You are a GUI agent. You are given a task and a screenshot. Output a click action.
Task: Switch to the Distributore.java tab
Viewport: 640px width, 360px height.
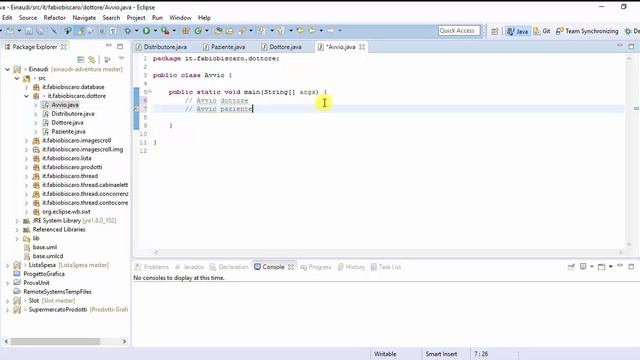[x=162, y=47]
